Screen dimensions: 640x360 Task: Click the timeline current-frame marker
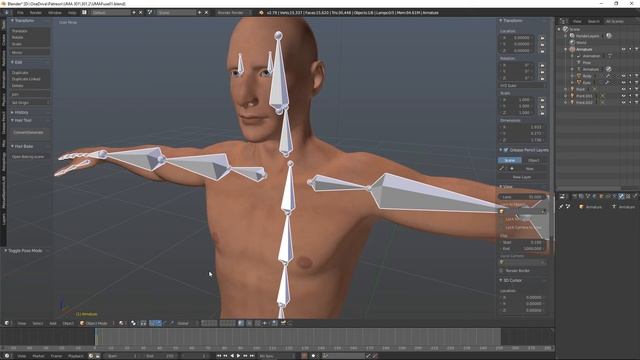tap(96, 337)
